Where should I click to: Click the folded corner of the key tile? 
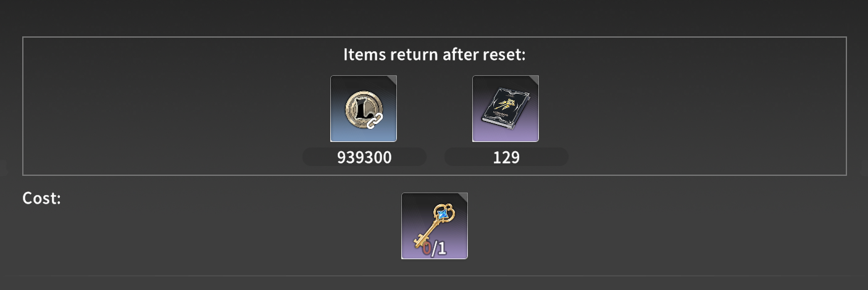463,197
